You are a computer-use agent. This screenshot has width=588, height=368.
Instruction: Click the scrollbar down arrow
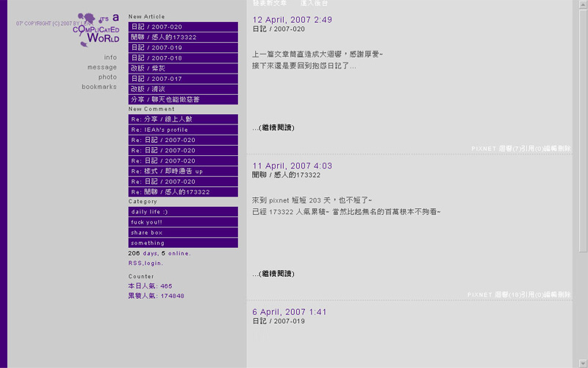click(584, 364)
